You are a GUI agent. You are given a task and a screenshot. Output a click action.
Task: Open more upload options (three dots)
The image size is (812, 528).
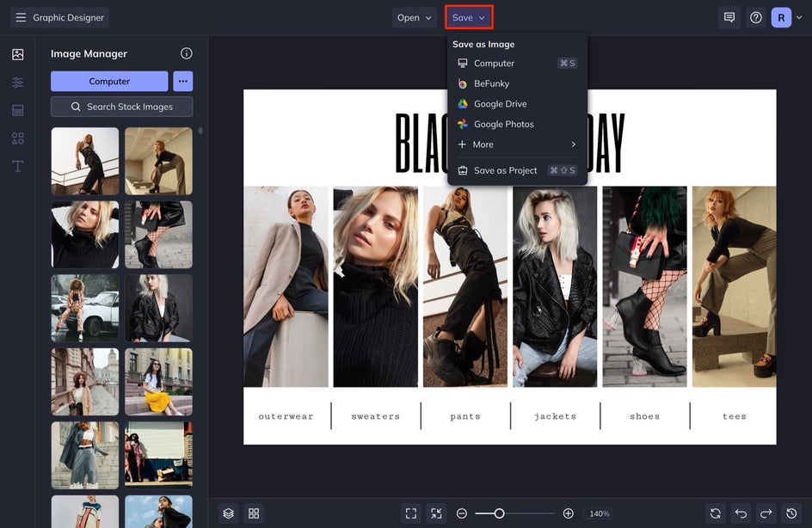click(183, 82)
